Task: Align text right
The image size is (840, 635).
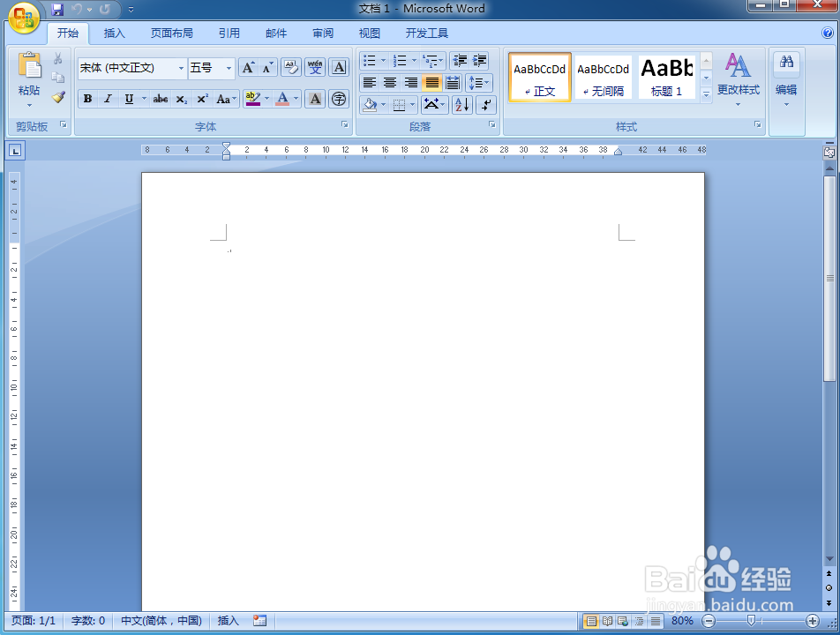Action: [x=411, y=82]
